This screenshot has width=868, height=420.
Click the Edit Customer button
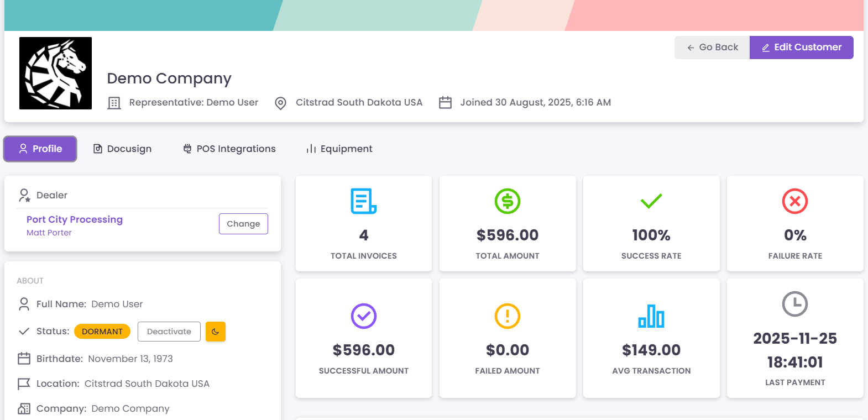[801, 48]
